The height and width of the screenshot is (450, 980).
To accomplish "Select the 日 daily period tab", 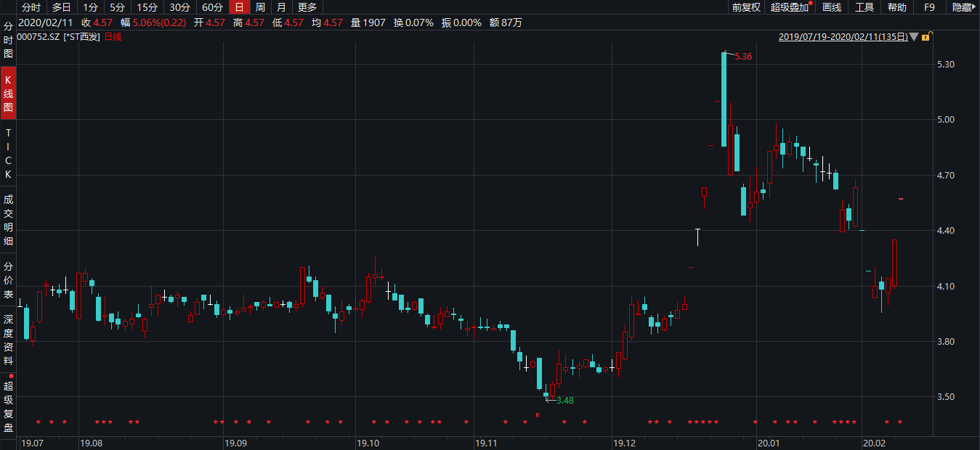I will click(239, 7).
